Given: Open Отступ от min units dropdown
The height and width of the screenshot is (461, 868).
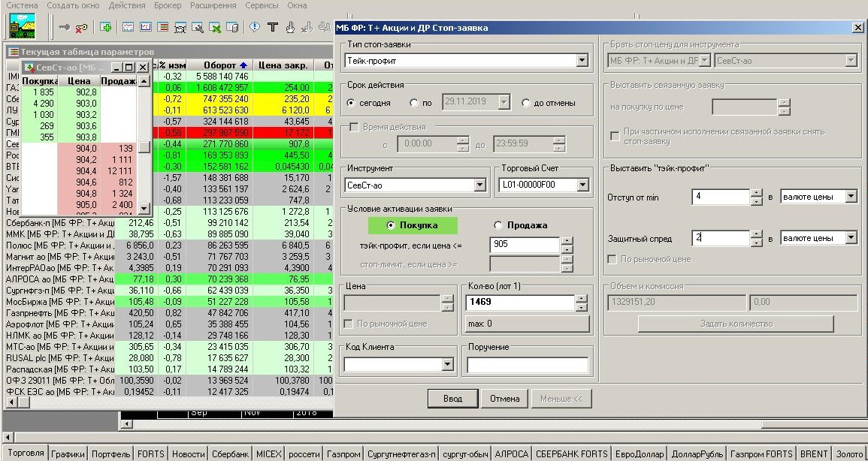Looking at the screenshot, I should (851, 197).
